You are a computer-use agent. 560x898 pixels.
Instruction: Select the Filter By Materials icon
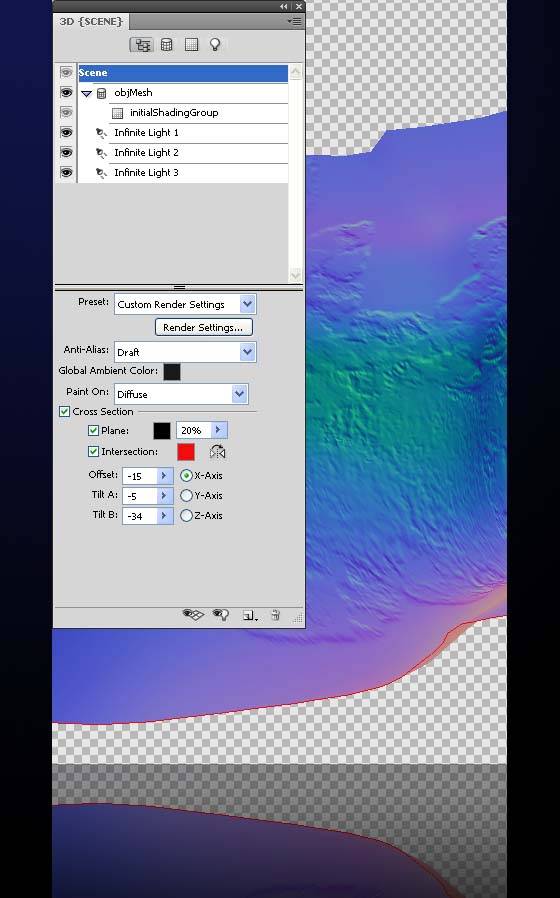pos(191,45)
